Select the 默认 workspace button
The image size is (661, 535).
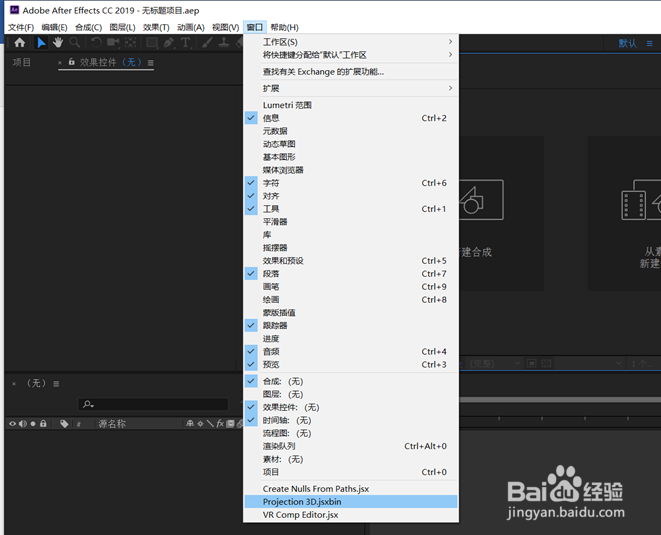[627, 43]
